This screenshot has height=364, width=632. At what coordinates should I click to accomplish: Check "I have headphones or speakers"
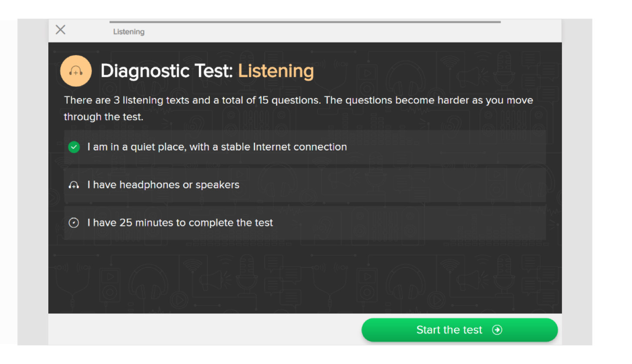click(305, 185)
